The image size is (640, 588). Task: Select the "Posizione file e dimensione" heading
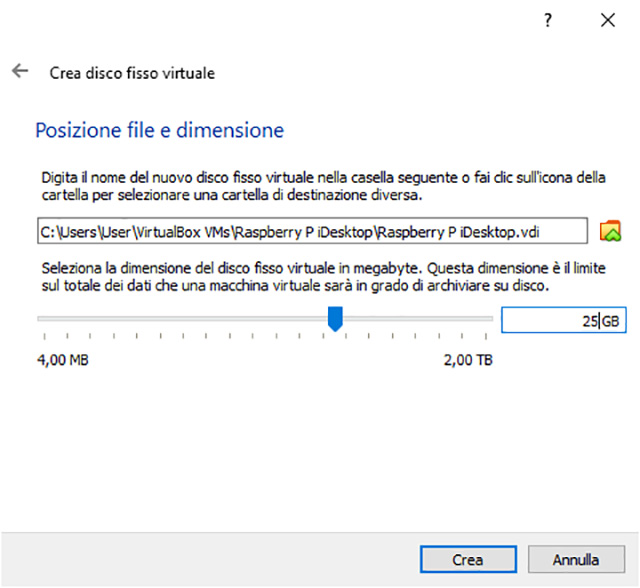160,131
